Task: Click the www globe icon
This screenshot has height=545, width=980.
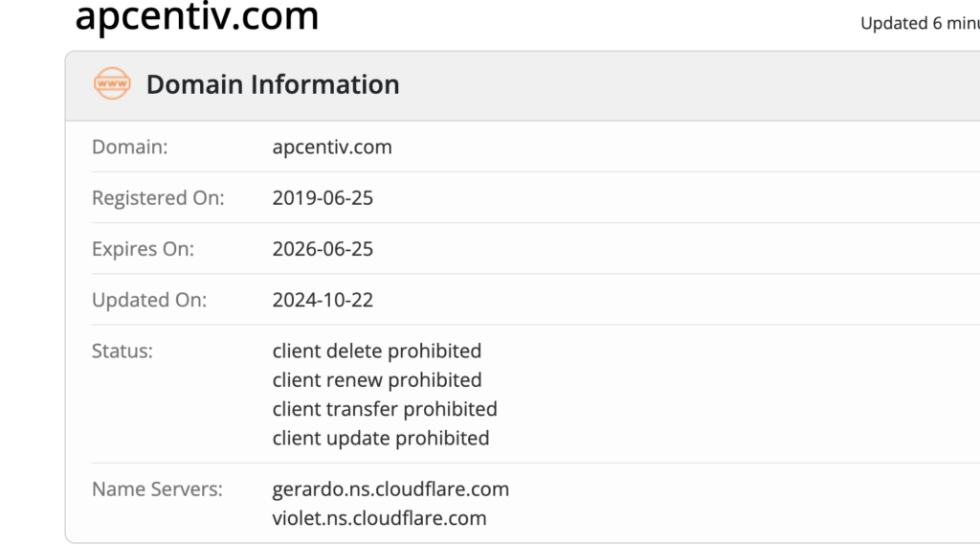Action: pos(112,84)
